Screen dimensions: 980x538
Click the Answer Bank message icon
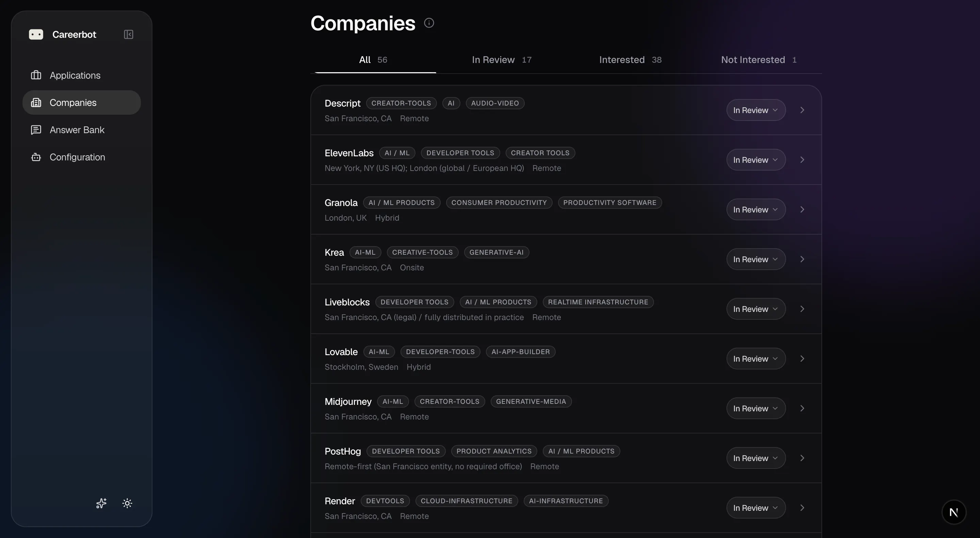point(36,130)
